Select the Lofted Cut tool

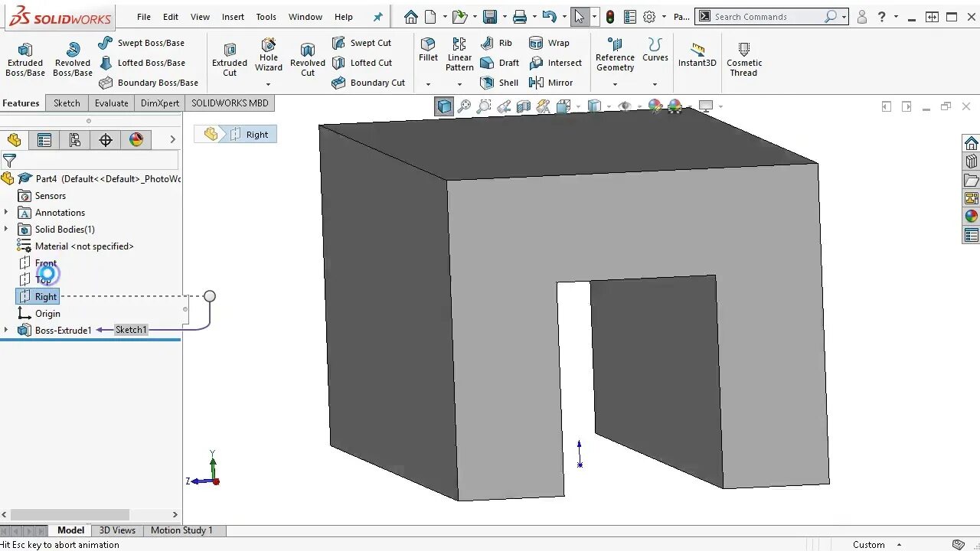click(x=362, y=63)
